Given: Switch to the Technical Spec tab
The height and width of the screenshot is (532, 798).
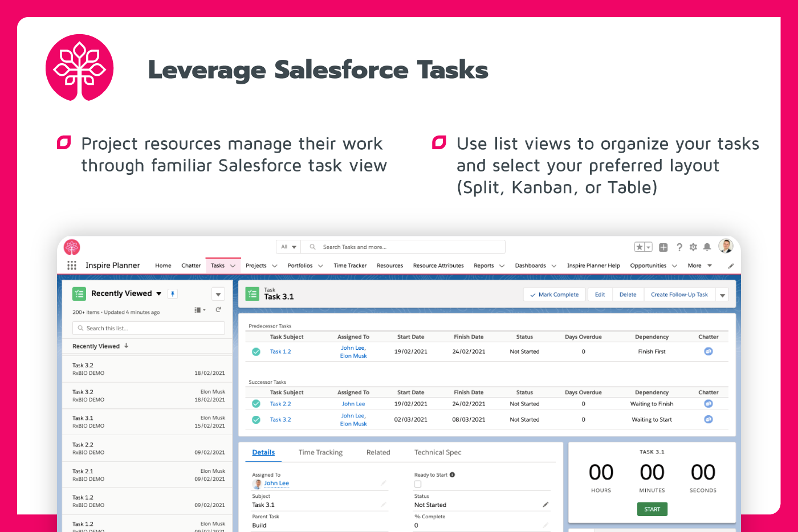Looking at the screenshot, I should [438, 452].
